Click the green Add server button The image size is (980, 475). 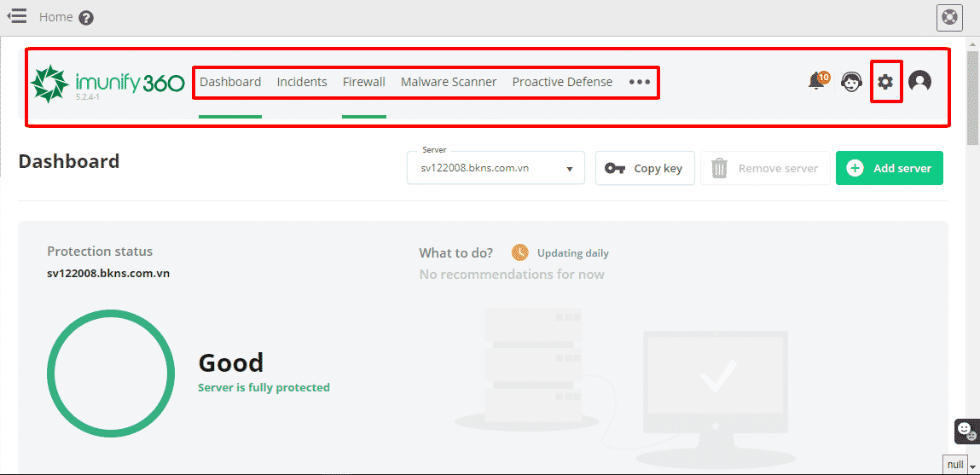(890, 169)
